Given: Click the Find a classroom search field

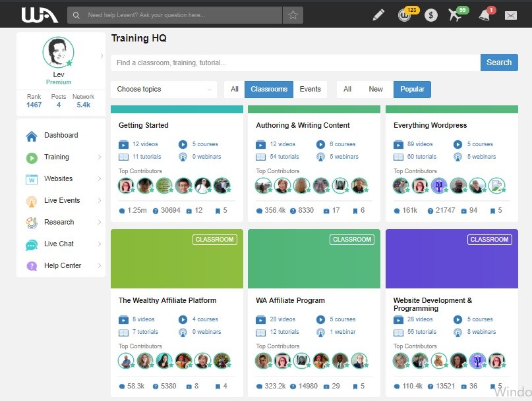Looking at the screenshot, I should pyautogui.click(x=295, y=63).
